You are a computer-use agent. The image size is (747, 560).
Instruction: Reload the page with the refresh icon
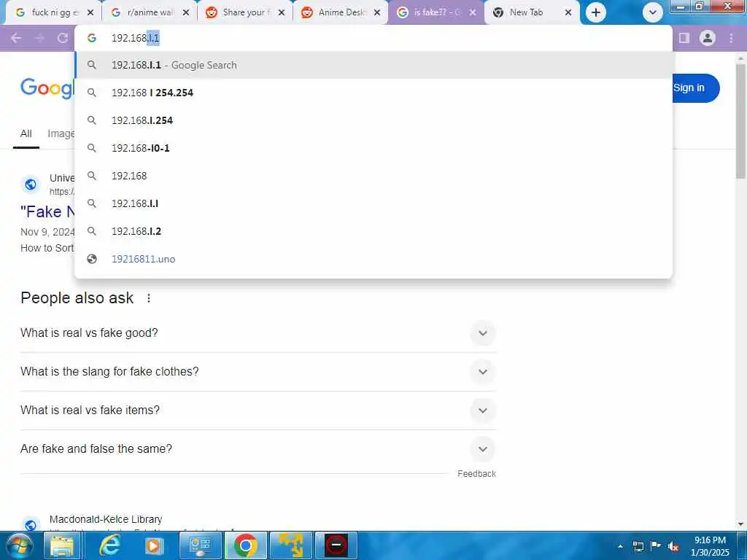(63, 38)
